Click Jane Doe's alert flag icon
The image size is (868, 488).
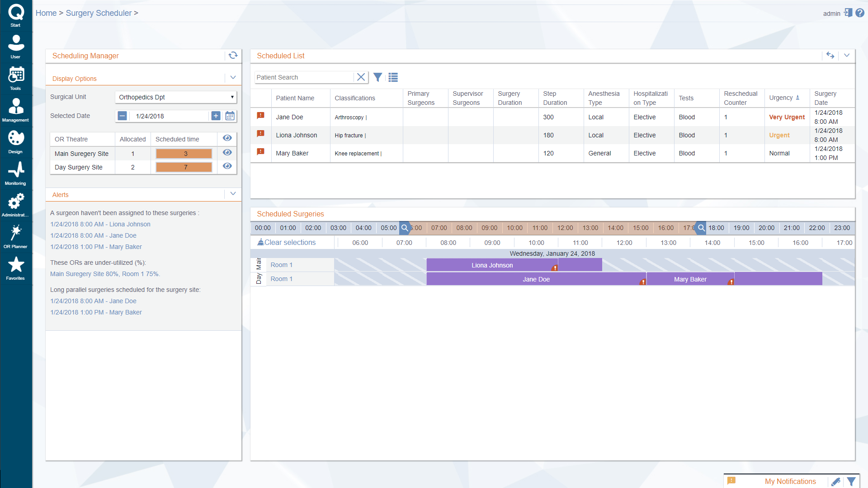(260, 116)
